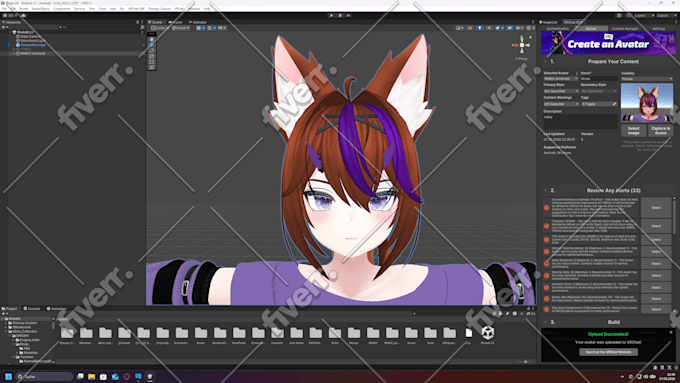
Task: Switch to the Inspector tab
Action: coord(549,22)
